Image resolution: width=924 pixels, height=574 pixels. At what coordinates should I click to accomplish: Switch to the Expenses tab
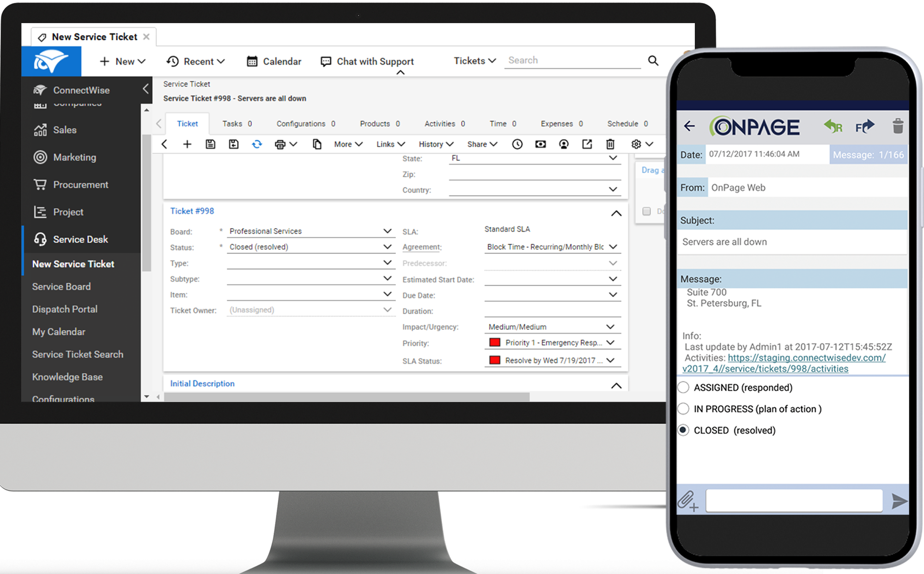[x=562, y=124]
